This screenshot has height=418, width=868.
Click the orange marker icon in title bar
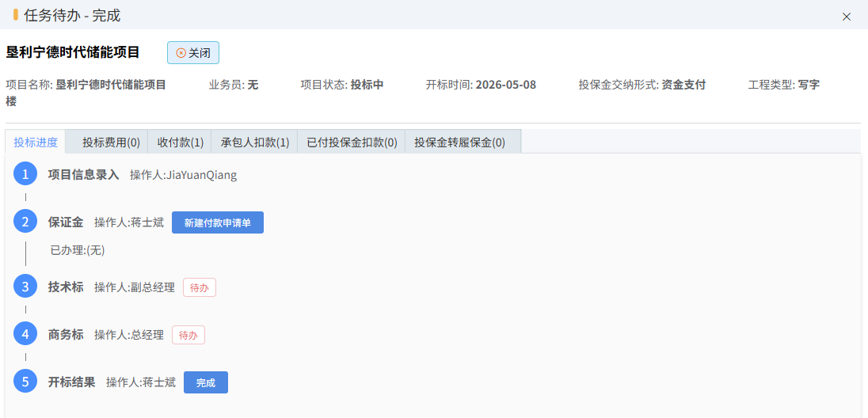(x=16, y=15)
